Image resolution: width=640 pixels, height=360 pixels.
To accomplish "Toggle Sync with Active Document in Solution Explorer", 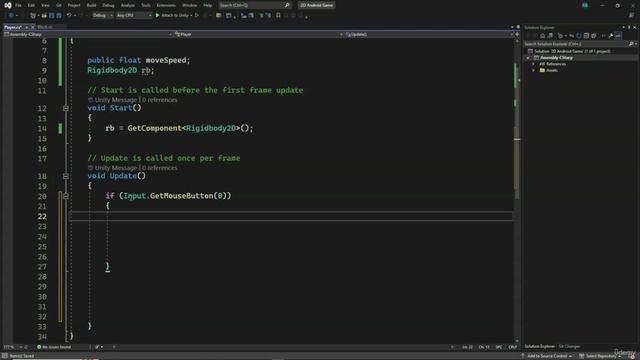I will 571,36.
